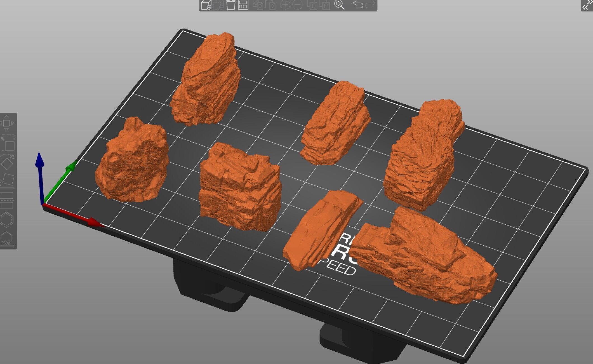
Task: Click the greyed Redo arrow
Action: pyautogui.click(x=370, y=5)
